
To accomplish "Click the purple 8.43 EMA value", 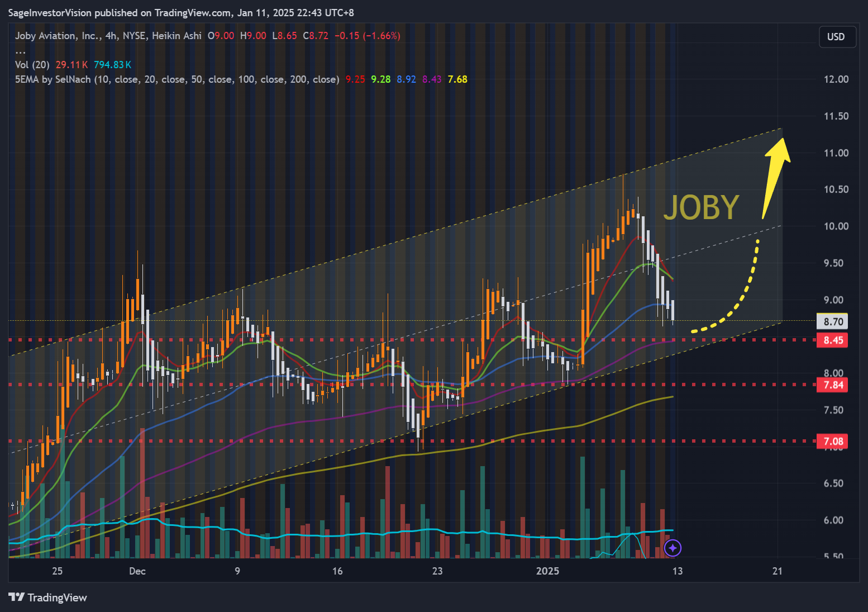I will [x=432, y=79].
